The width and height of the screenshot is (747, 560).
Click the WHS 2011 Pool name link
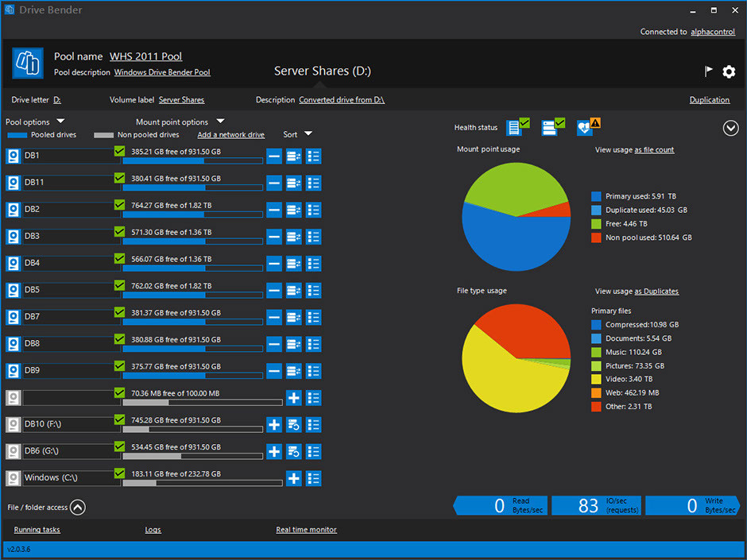tap(145, 56)
